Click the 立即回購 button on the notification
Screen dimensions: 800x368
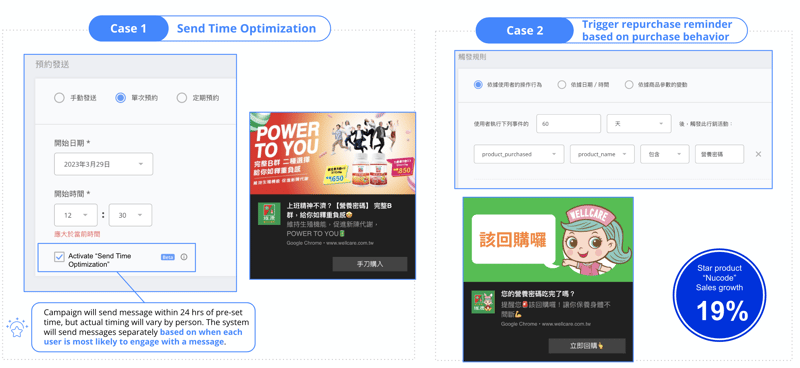(587, 346)
